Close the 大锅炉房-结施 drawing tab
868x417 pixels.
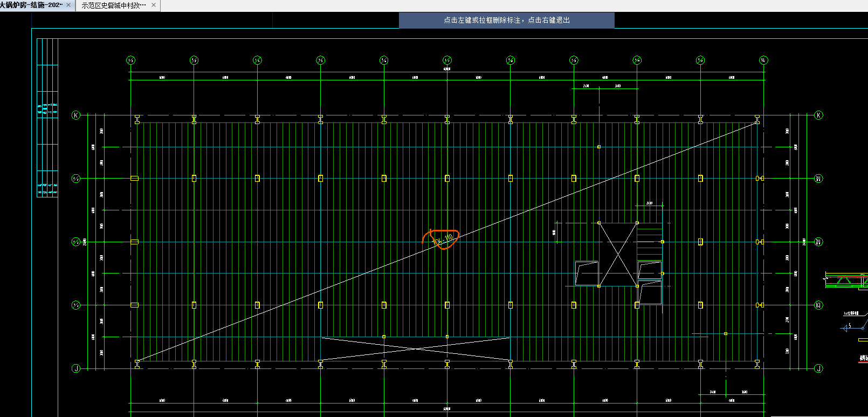[x=68, y=5]
